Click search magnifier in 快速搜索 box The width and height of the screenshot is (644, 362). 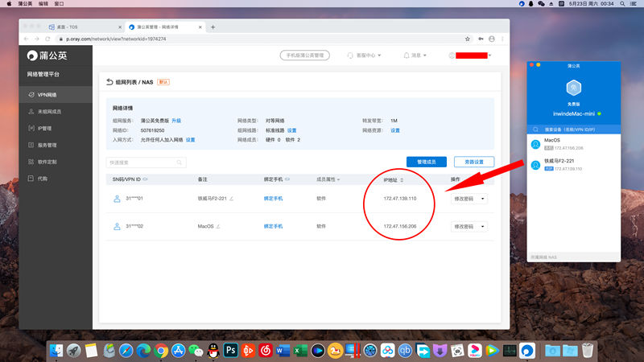179,162
